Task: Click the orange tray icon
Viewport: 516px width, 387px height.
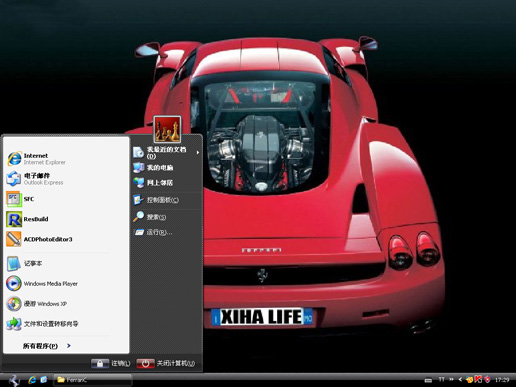Action: 469,380
